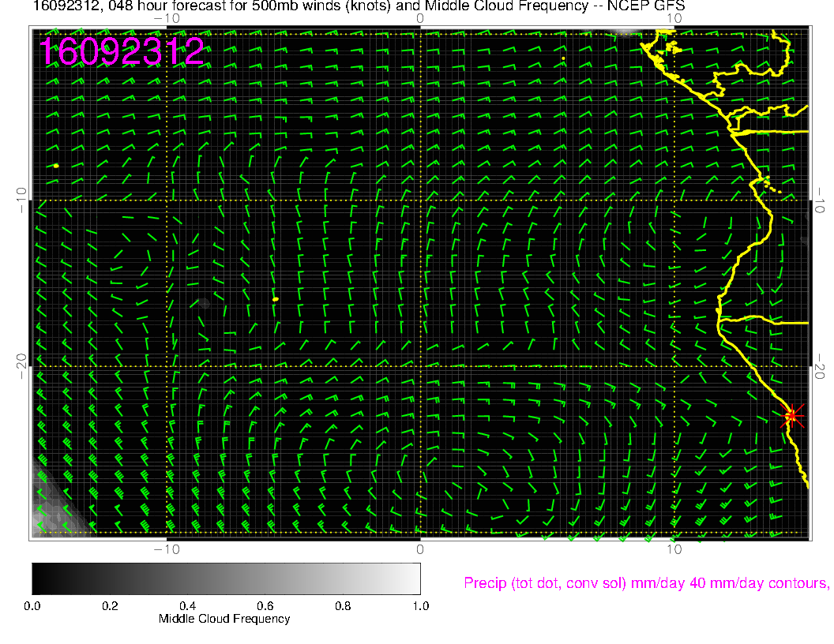Click the magenta Precip contours legend text

(646, 583)
